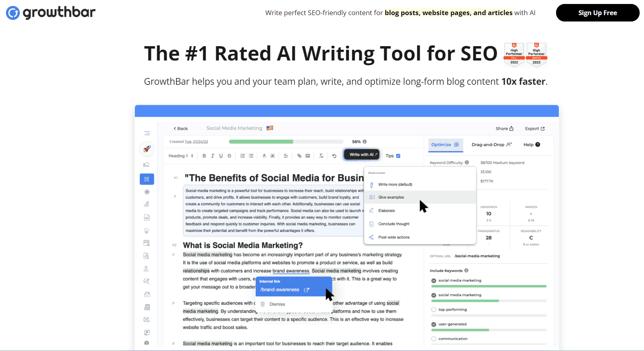644x351 pixels.
Task: Click the 2023 High Performer badge
Action: [537, 55]
